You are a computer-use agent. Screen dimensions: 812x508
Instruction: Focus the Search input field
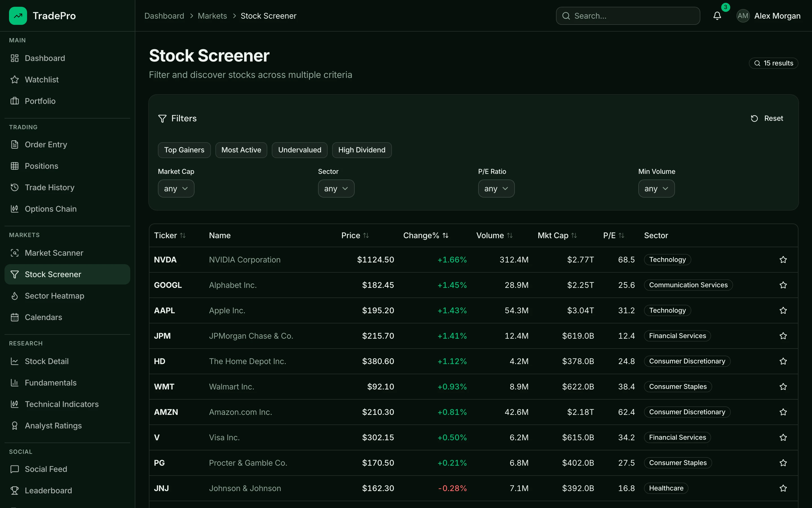(x=628, y=16)
